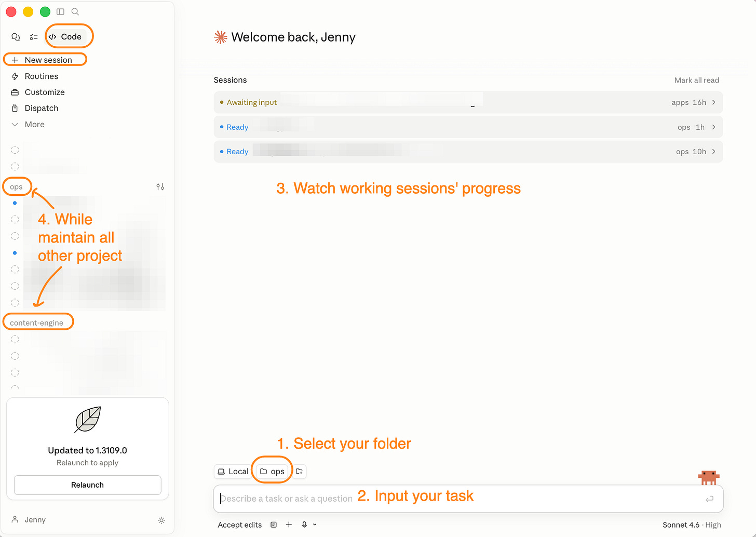
Task: Toggle the theme sun icon
Action: point(161,520)
